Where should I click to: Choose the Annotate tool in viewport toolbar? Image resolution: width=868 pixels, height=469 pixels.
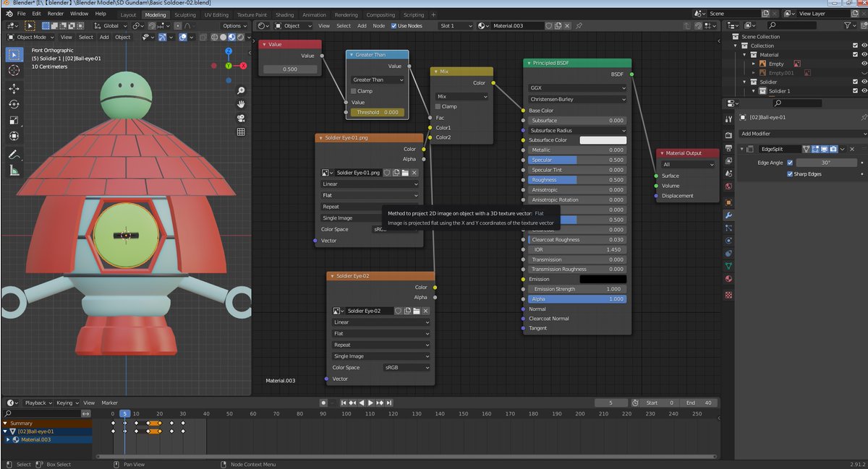14,154
